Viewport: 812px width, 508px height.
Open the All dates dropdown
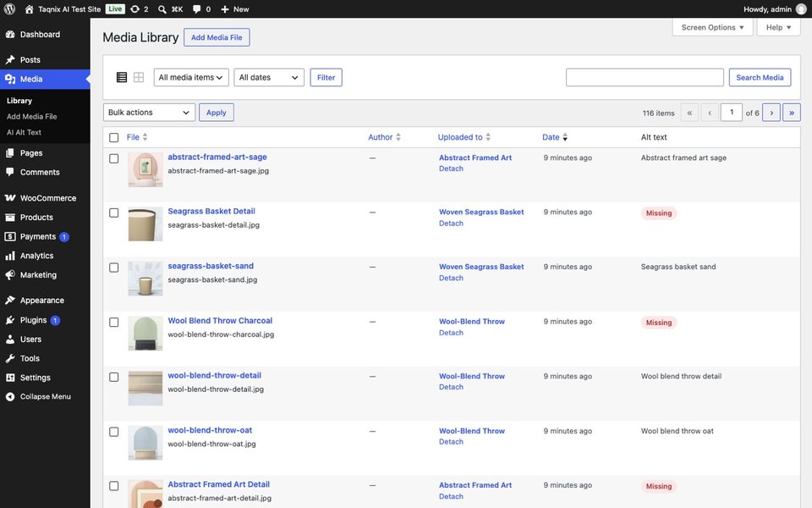(269, 77)
